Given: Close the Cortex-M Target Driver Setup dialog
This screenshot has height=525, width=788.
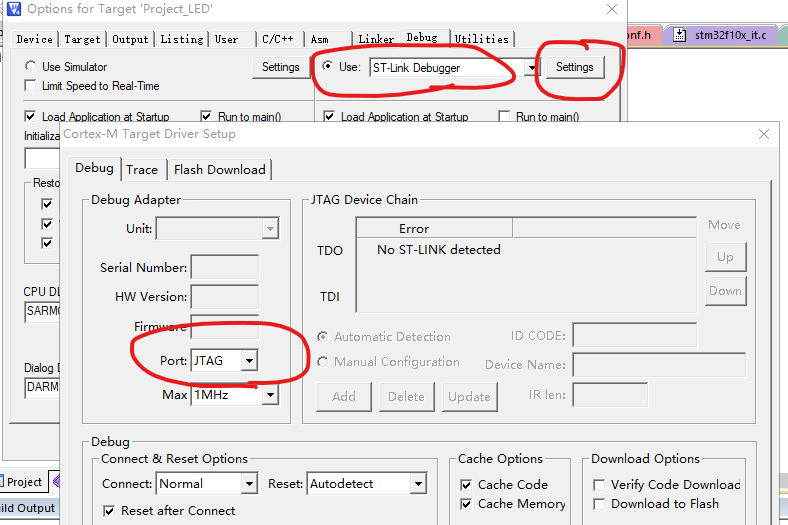Looking at the screenshot, I should pos(764,134).
